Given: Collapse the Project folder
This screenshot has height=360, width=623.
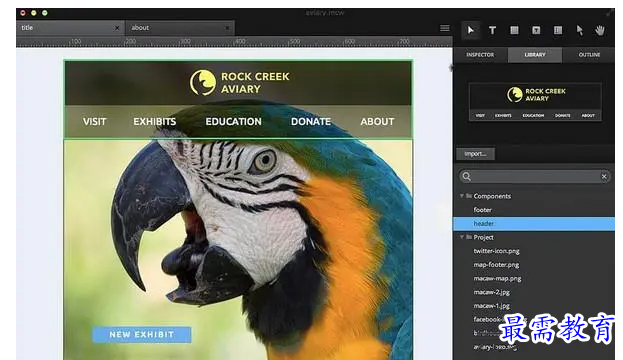Looking at the screenshot, I should [x=462, y=237].
